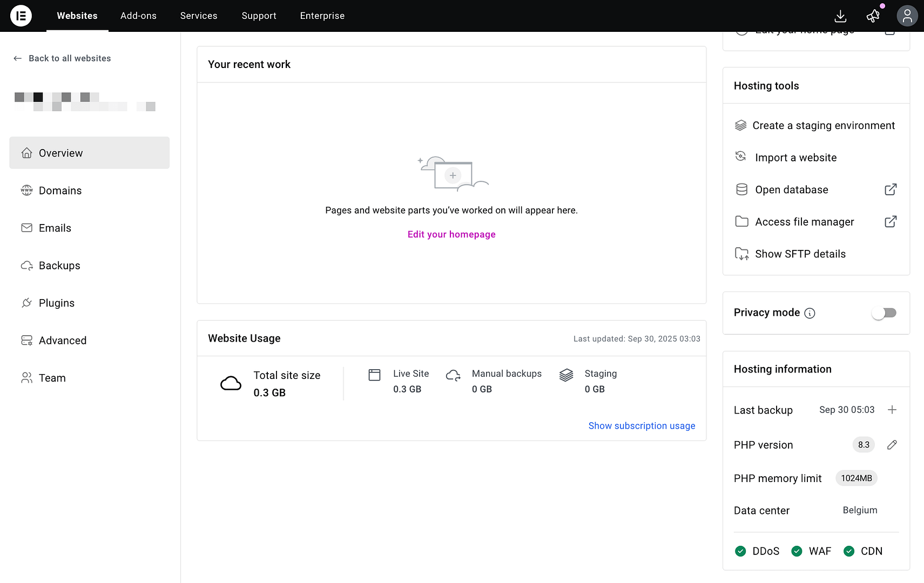Click the plus icon next to Last backup
This screenshot has width=924, height=583.
(892, 410)
